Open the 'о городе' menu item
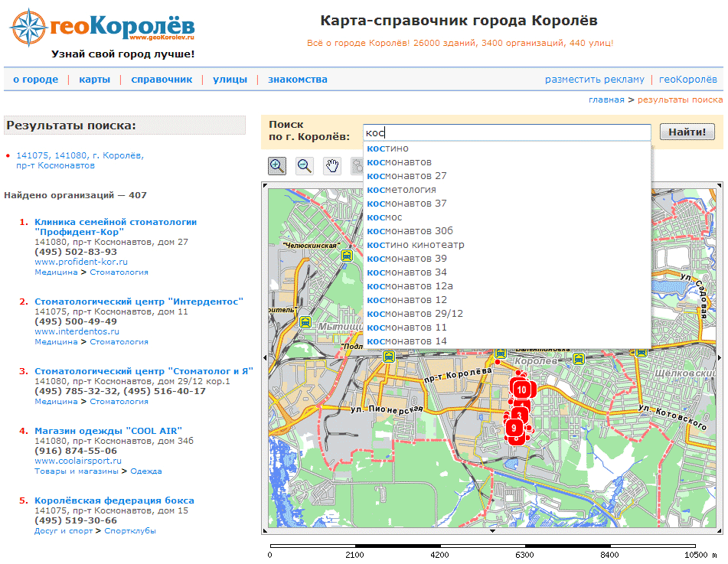The height and width of the screenshot is (564, 728). tap(36, 80)
